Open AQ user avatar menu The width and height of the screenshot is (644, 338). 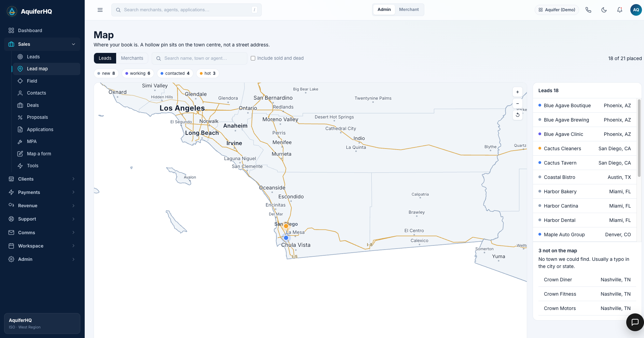[636, 10]
